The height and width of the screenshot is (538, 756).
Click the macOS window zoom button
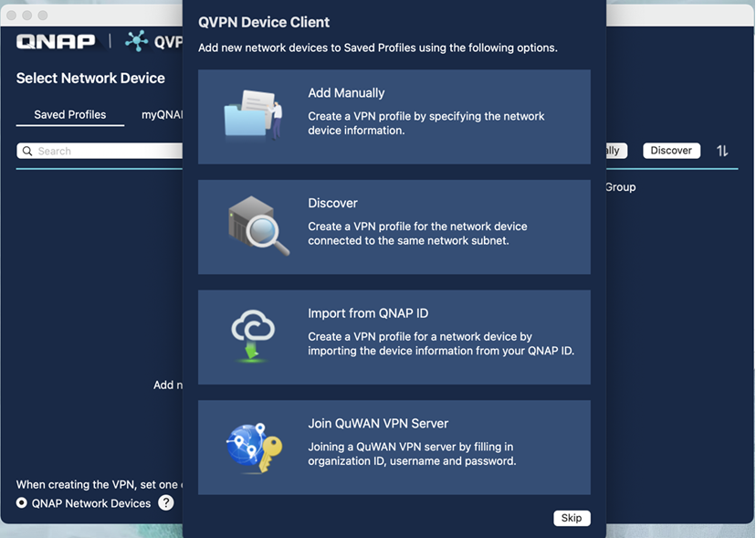[43, 16]
